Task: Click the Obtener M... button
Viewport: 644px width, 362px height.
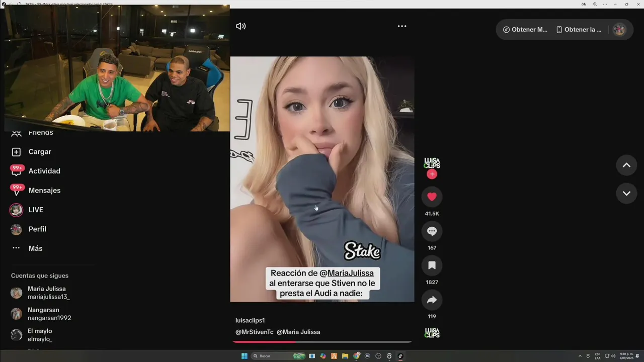Action: [x=525, y=30]
